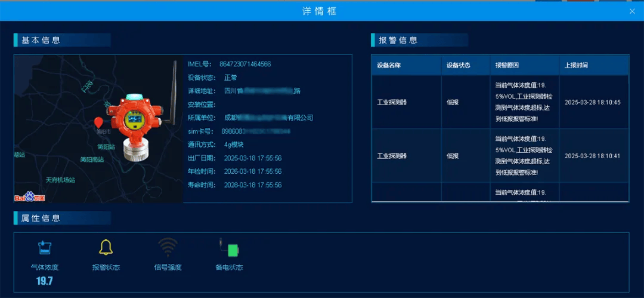
Task: Select the 设备状态 column header
Action: [458, 65]
